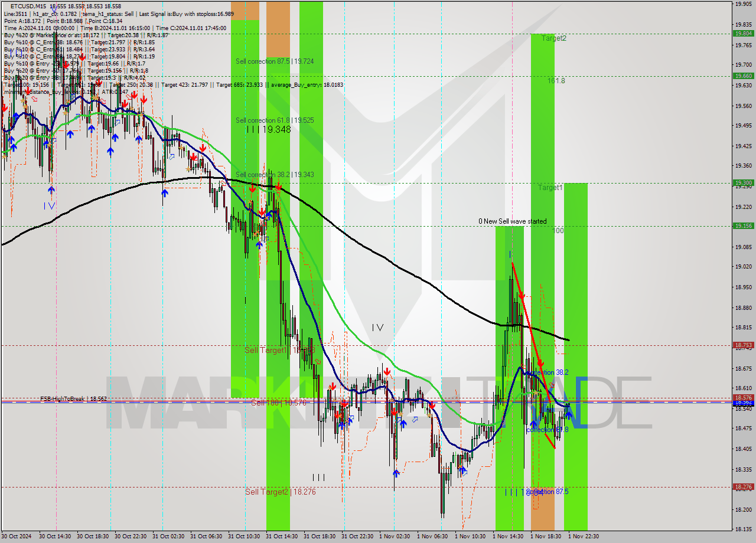Click the 'Target2' label
Screen dimensions: 756x543
pyautogui.click(x=554, y=38)
